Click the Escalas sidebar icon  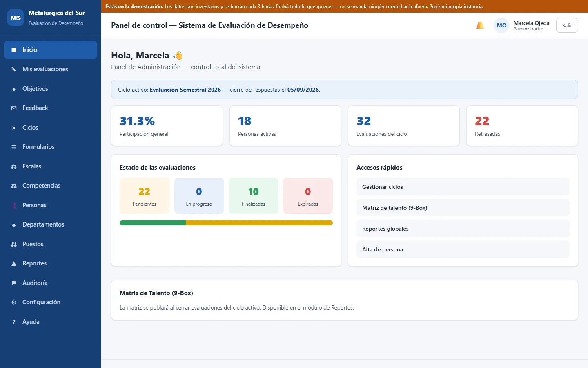[x=14, y=166]
